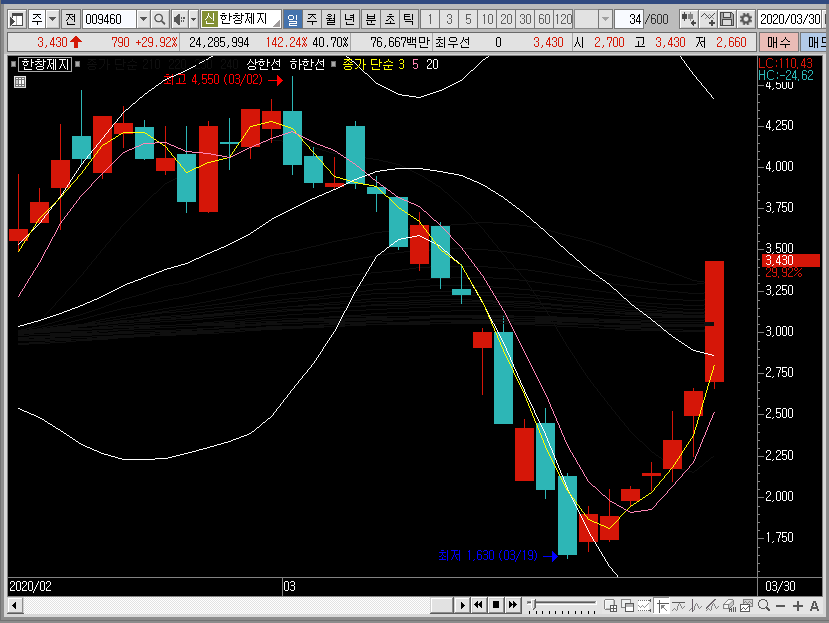Select the 일 daily chart period
The width and height of the screenshot is (829, 623).
292,20
